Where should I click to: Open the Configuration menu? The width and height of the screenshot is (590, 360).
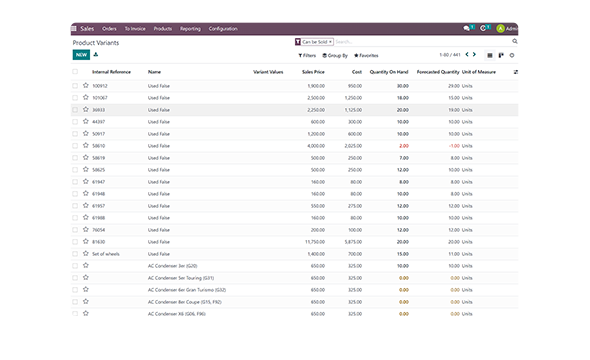(x=223, y=29)
